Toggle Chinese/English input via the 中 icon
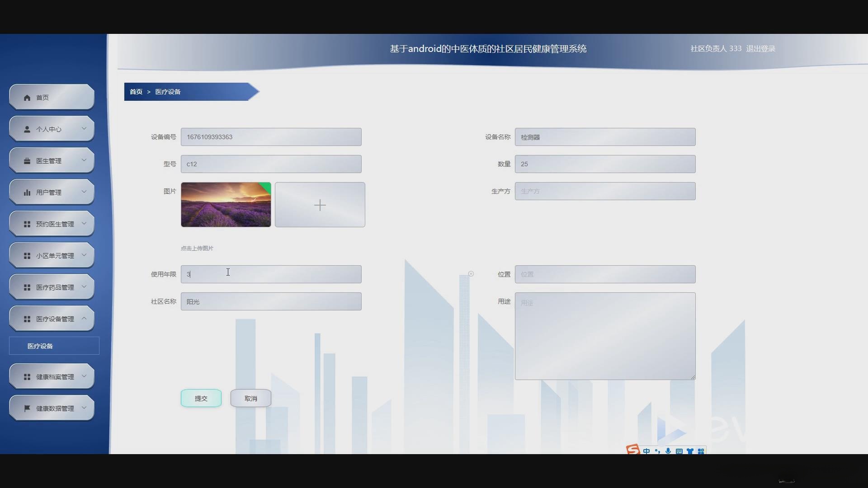Image resolution: width=868 pixels, height=488 pixels. coord(646,451)
